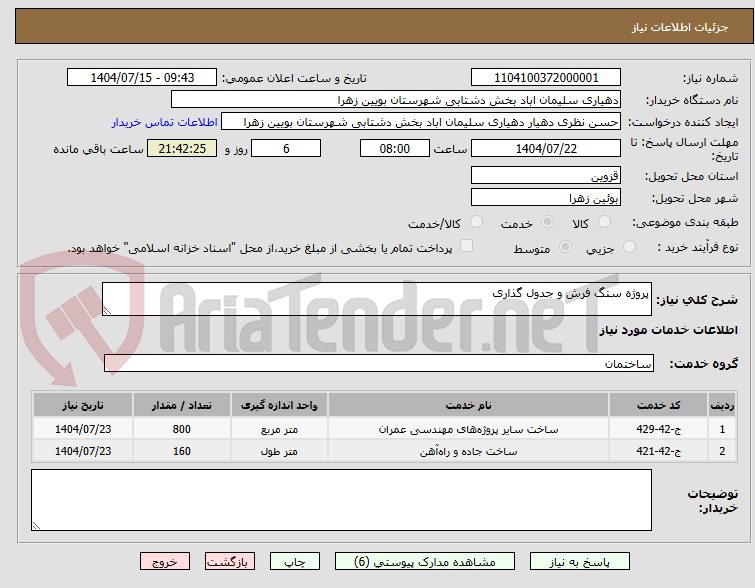Image resolution: width=755 pixels, height=588 pixels.
Task: Click the need number field 1104100372000001
Action: (x=546, y=78)
